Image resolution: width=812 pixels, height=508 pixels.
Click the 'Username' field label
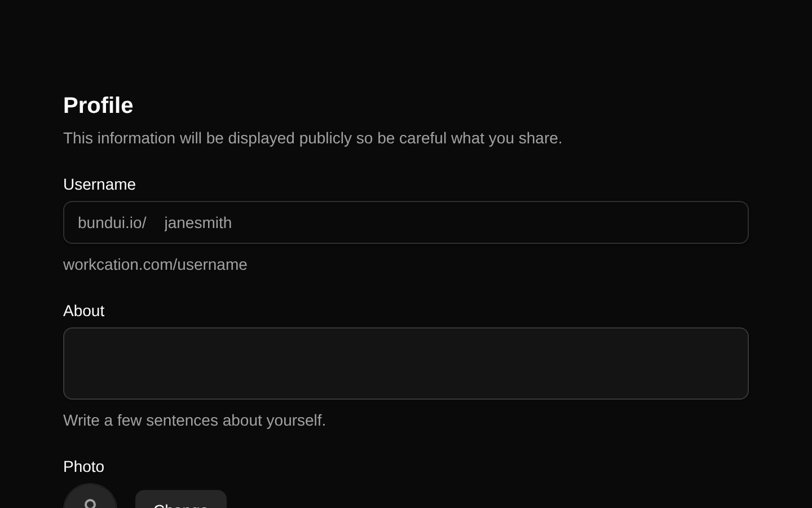pyautogui.click(x=99, y=185)
